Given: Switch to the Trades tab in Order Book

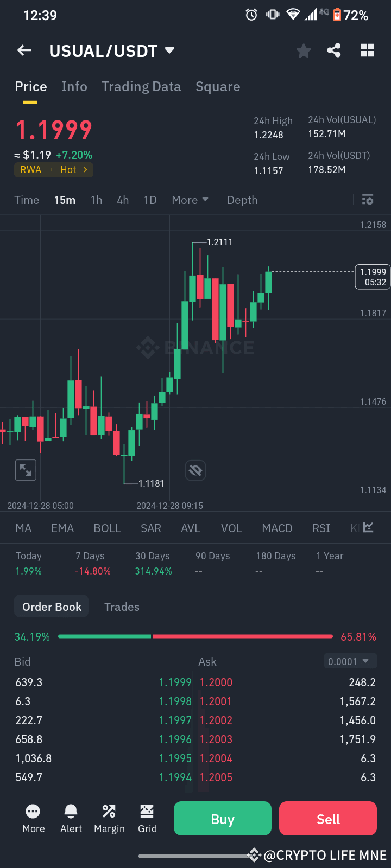Looking at the screenshot, I should tap(122, 607).
